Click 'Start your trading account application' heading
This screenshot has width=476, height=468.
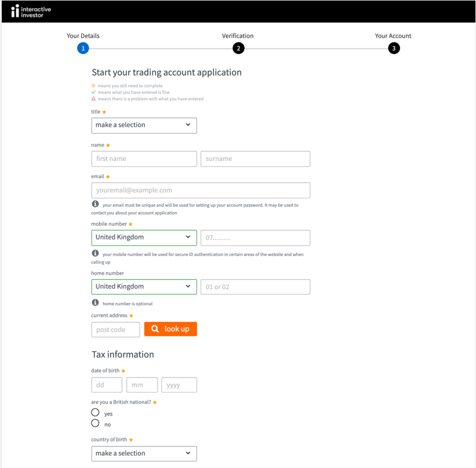[x=167, y=73]
